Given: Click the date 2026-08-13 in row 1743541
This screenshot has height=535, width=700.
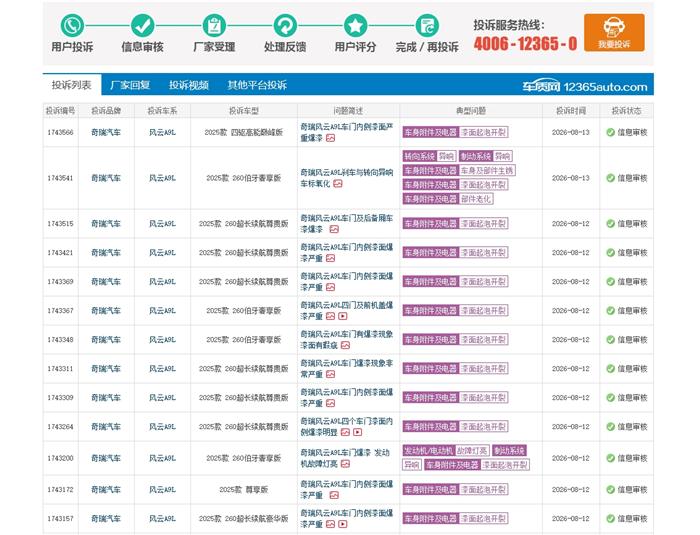Looking at the screenshot, I should (571, 178).
